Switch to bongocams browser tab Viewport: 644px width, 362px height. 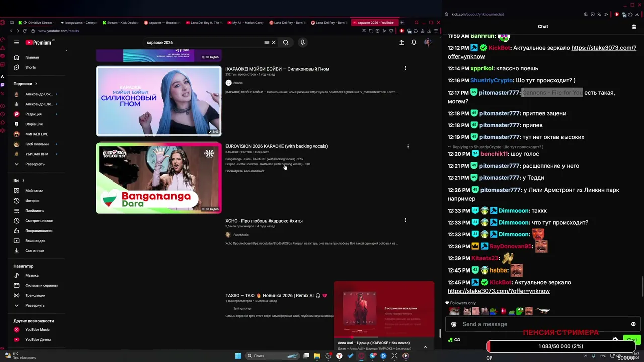(x=79, y=23)
